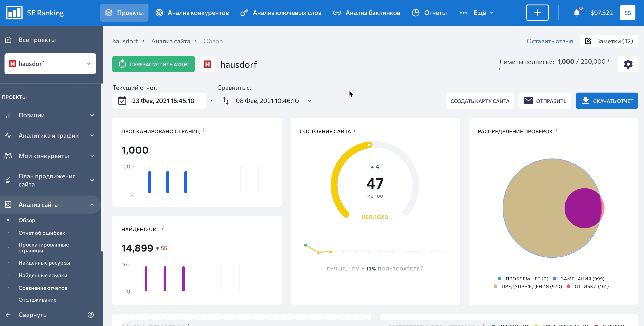Expand Мои конкуренты section
Image resolution: width=644 pixels, height=326 pixels.
click(x=50, y=156)
